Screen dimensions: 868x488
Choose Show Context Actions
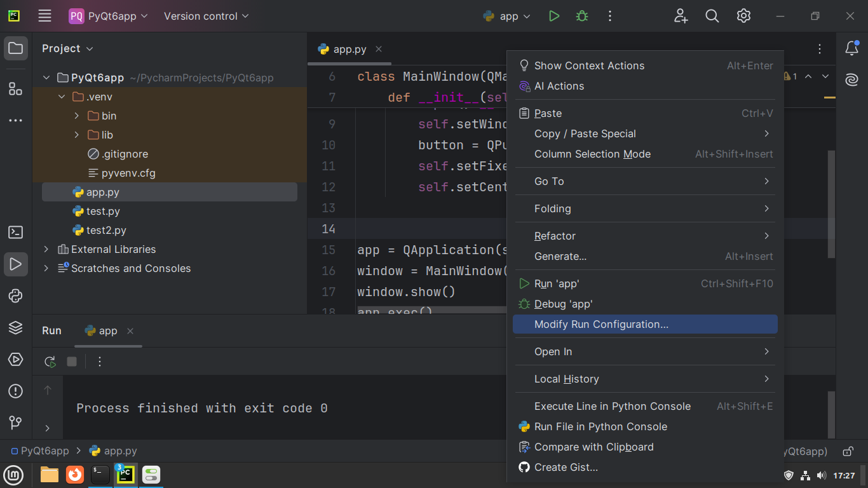[x=645, y=65]
